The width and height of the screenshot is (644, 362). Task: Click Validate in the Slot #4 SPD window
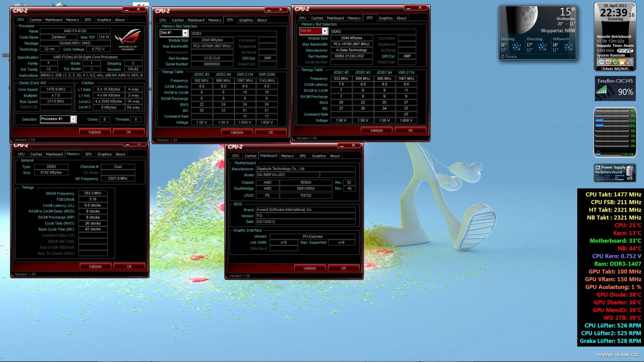point(376,131)
